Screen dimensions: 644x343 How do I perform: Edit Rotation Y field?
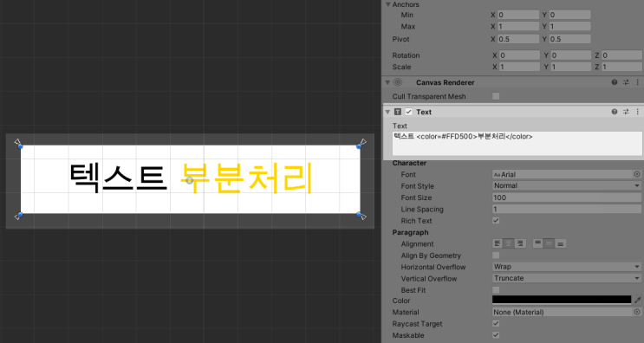point(571,55)
